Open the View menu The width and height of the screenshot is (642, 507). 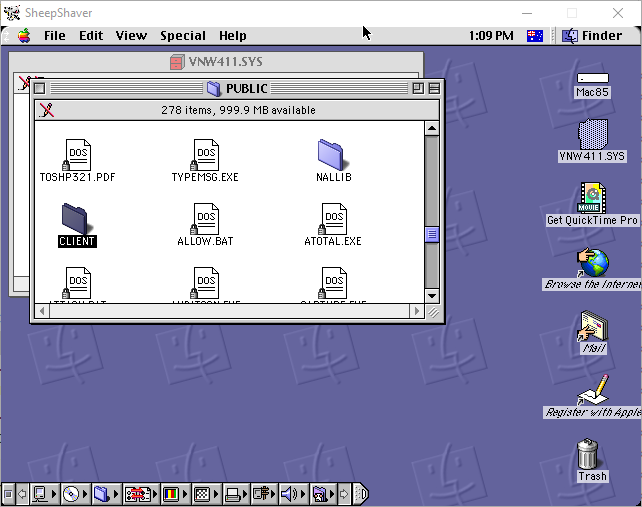pyautogui.click(x=131, y=36)
